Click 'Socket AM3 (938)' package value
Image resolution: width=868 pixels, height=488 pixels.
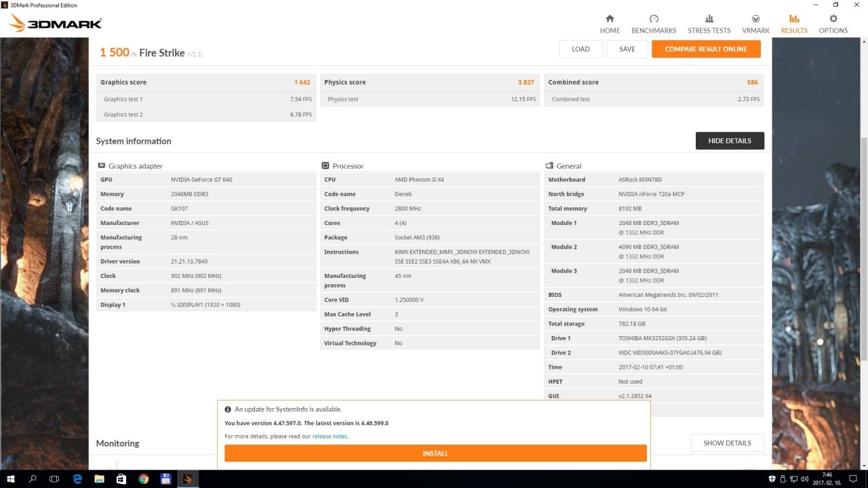[x=418, y=237]
